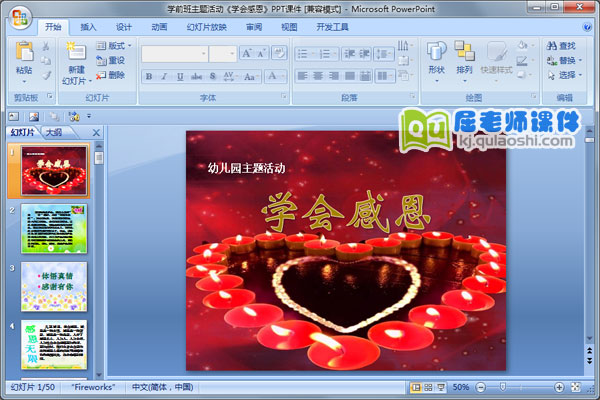Click the PowerPoint Help icon
The height and width of the screenshot is (400, 600).
point(587,27)
